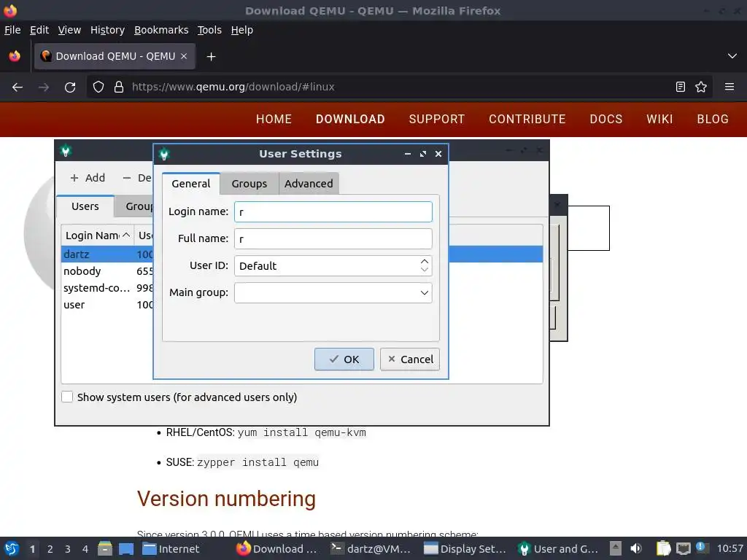Screen dimensions: 747x560
Task: Click Add in the User and Group window
Action: pyautogui.click(x=88, y=178)
